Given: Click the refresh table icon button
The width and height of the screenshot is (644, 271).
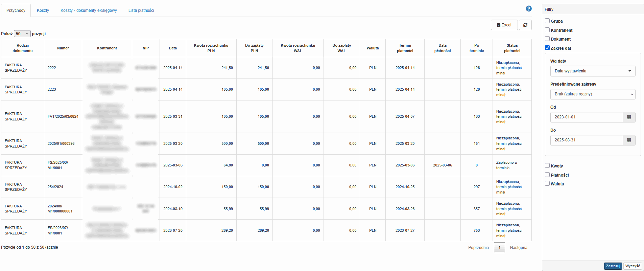Looking at the screenshot, I should [525, 25].
